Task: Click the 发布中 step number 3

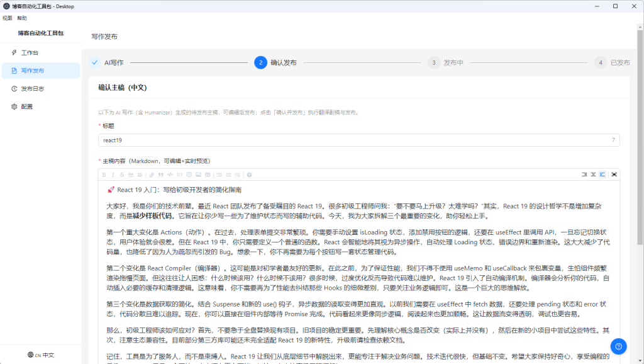Action: coord(434,62)
